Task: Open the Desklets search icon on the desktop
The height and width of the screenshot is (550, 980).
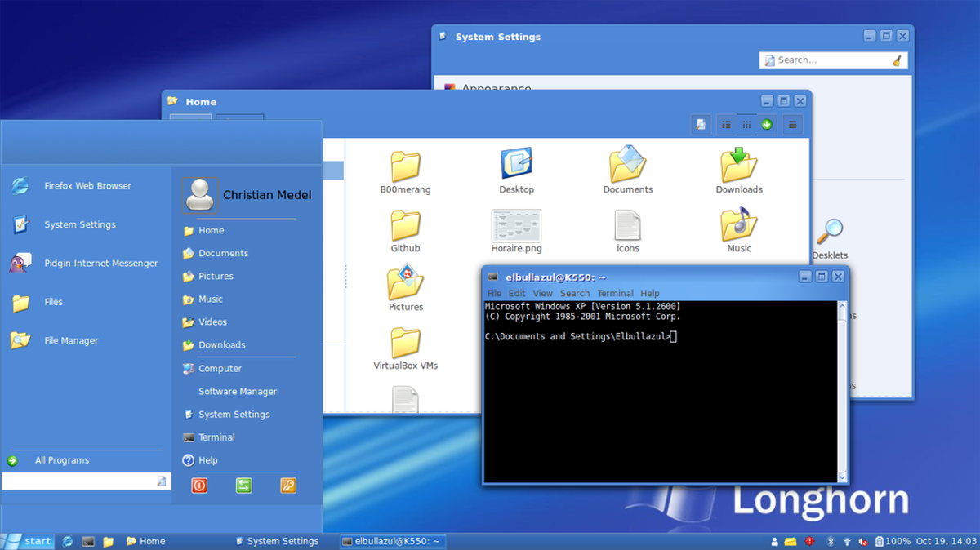Action: (830, 233)
